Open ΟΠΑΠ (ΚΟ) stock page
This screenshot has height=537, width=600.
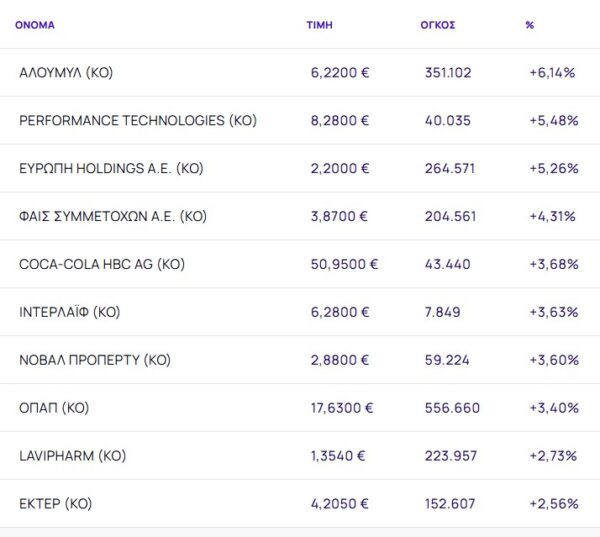54,408
